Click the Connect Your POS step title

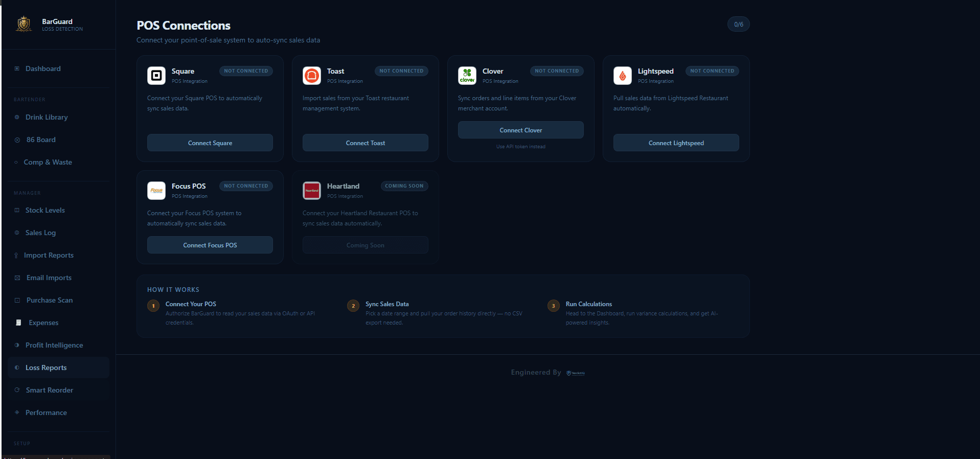pos(191,304)
